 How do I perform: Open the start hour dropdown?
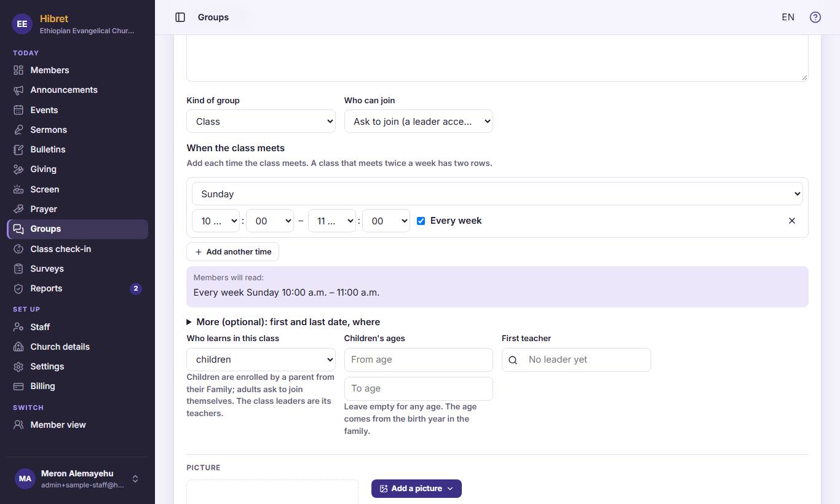216,221
